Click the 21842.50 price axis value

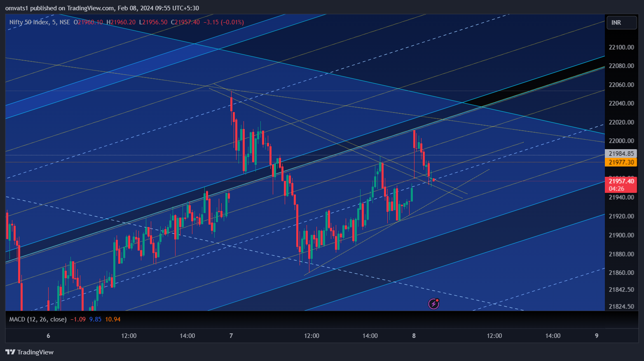point(621,290)
